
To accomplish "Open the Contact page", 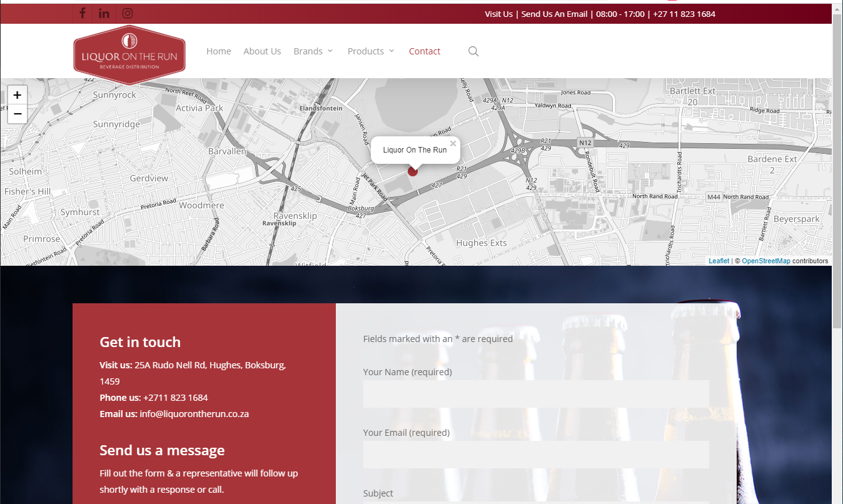I will [x=425, y=51].
